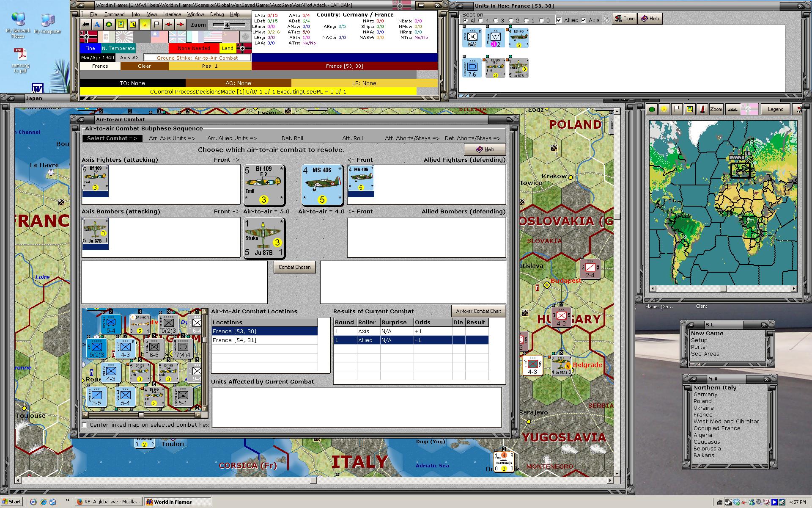
Task: Select the Chinese flag in country row
Action: point(159,37)
